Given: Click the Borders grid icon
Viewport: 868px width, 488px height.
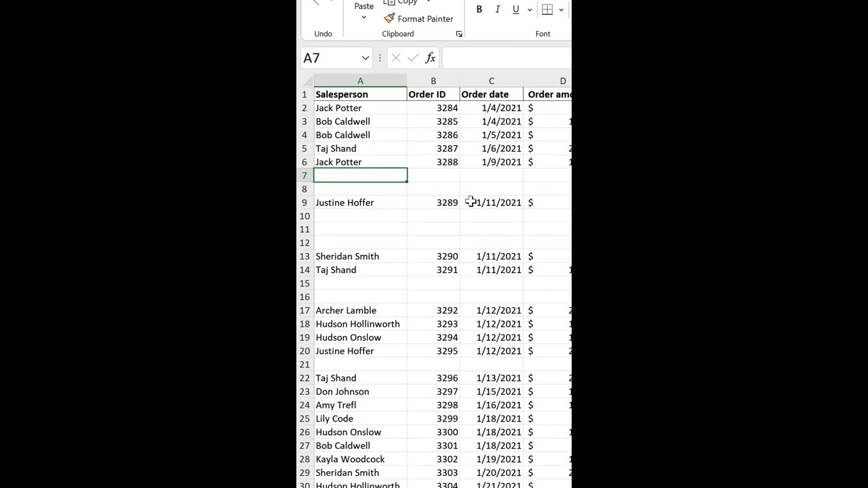Looking at the screenshot, I should pyautogui.click(x=547, y=9).
